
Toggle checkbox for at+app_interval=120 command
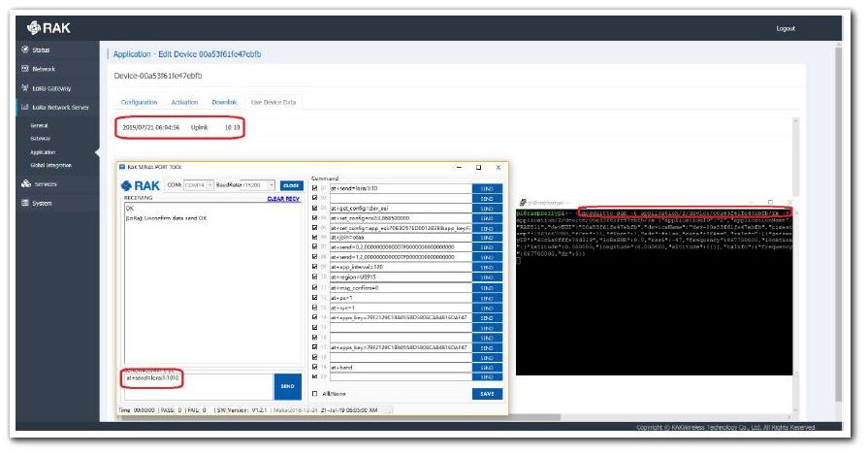(x=315, y=267)
